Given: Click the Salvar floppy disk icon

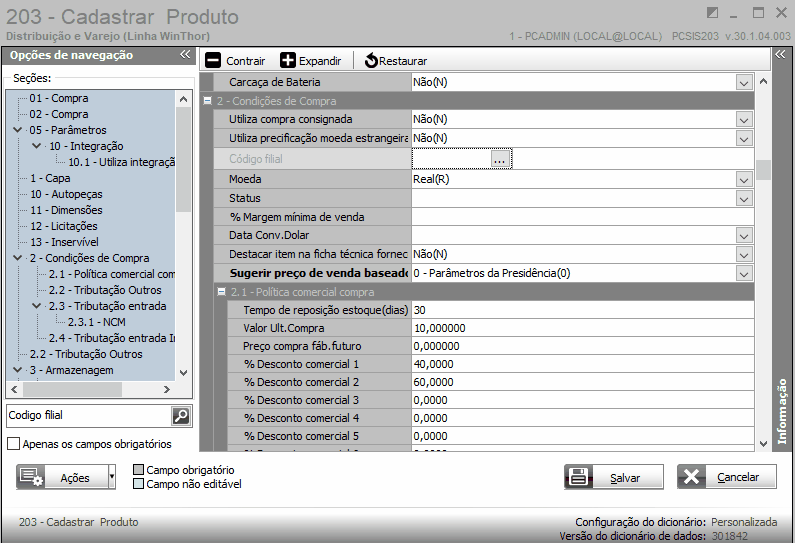Looking at the screenshot, I should point(579,477).
